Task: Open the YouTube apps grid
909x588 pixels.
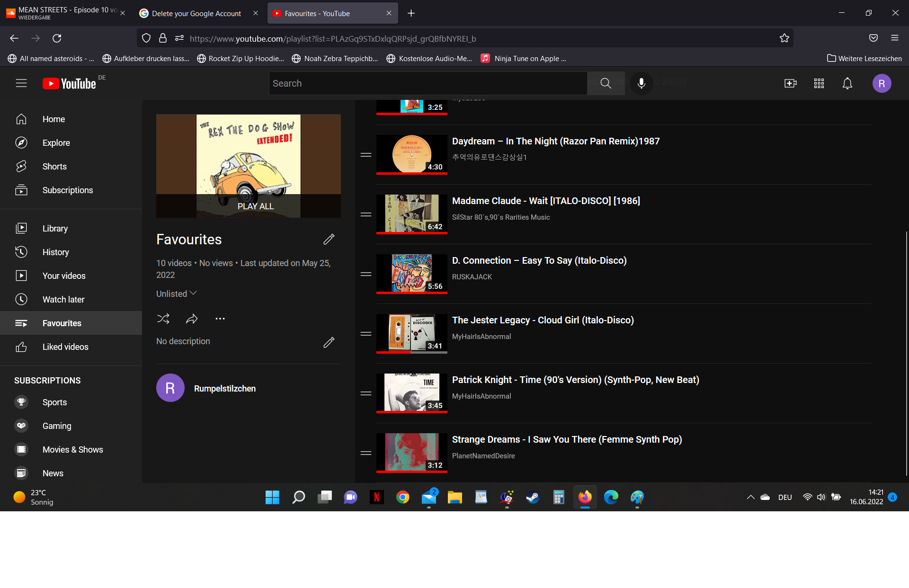Action: (819, 83)
